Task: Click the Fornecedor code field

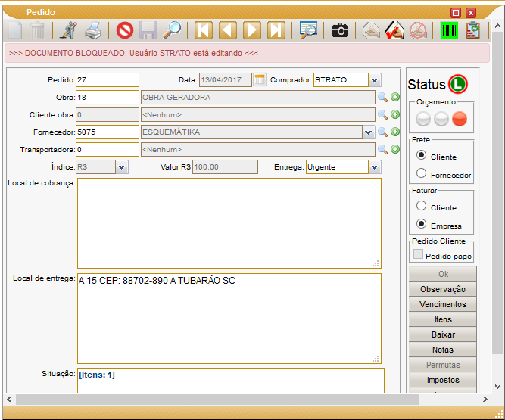Action: (108, 132)
